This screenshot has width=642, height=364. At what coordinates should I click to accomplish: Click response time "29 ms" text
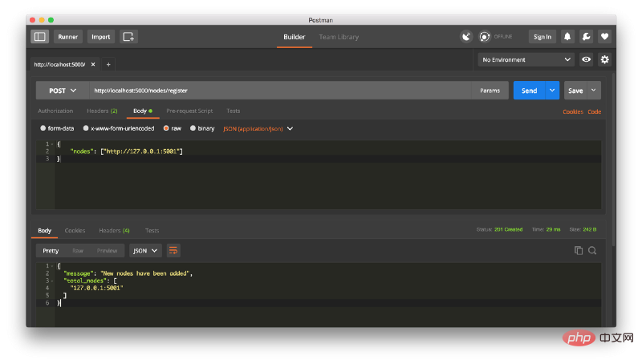(553, 229)
